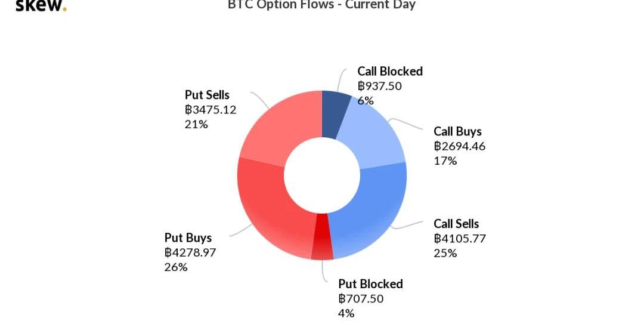Select the Put Buys label

188,238
